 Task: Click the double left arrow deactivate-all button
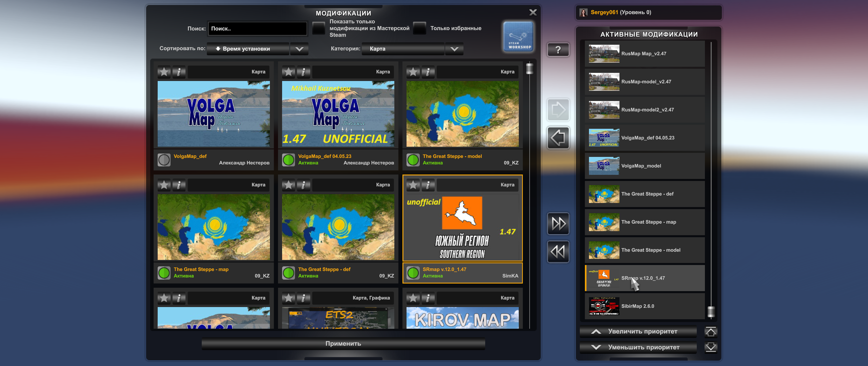point(558,252)
